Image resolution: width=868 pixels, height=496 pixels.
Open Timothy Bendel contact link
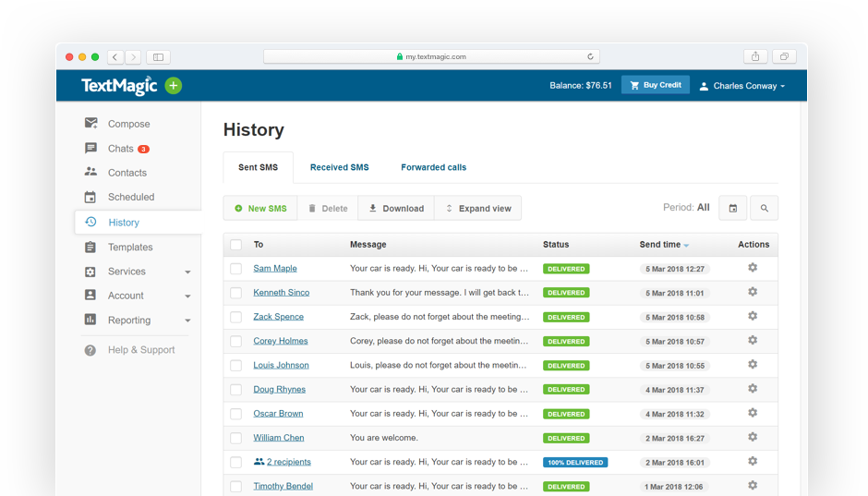pyautogui.click(x=283, y=486)
